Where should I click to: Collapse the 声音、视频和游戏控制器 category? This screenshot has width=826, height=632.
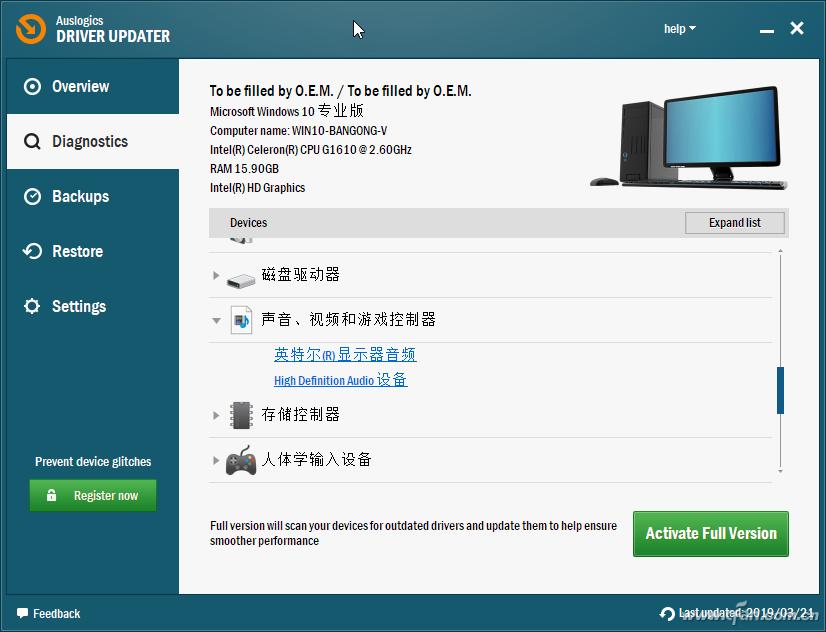pos(216,320)
